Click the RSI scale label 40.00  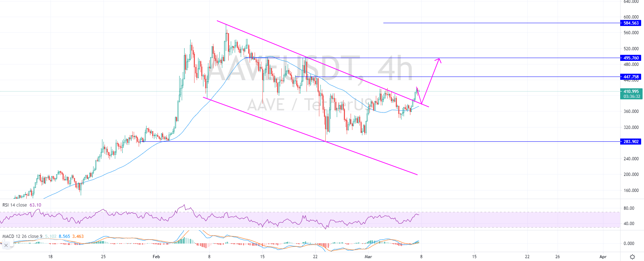click(629, 224)
